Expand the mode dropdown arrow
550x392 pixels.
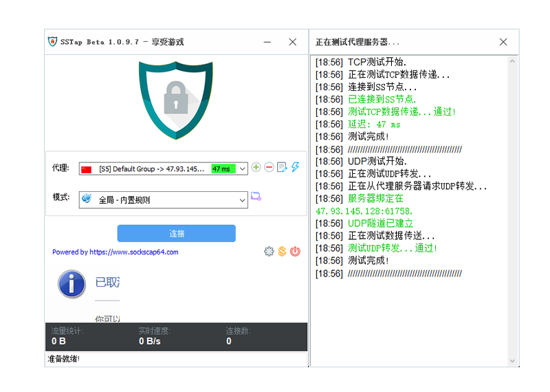tap(242, 200)
